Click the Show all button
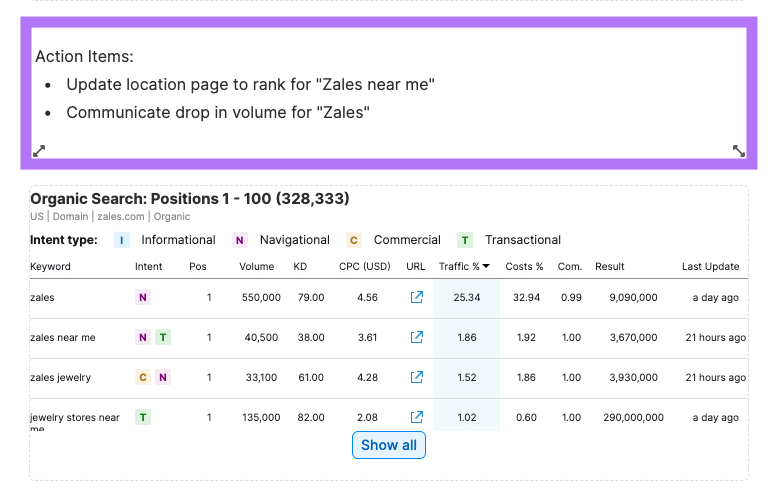 pyautogui.click(x=389, y=445)
